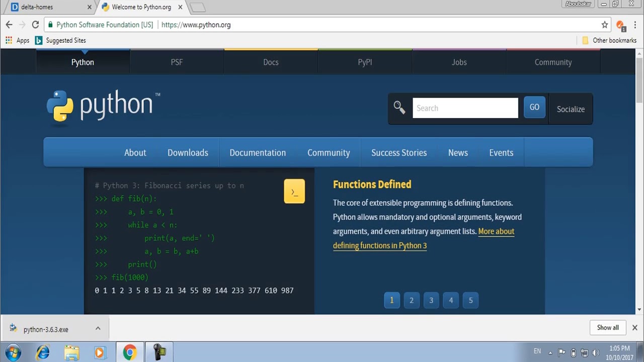Click the green secure lock icon
644x362 pixels.
[50, 25]
